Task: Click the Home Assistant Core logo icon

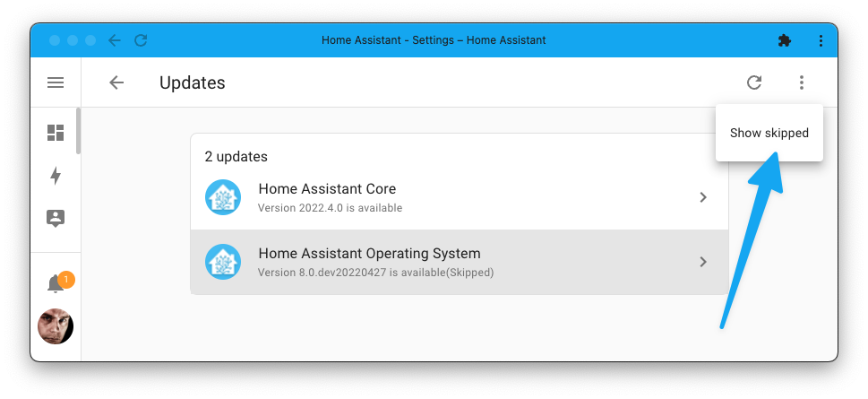Action: pyautogui.click(x=221, y=197)
